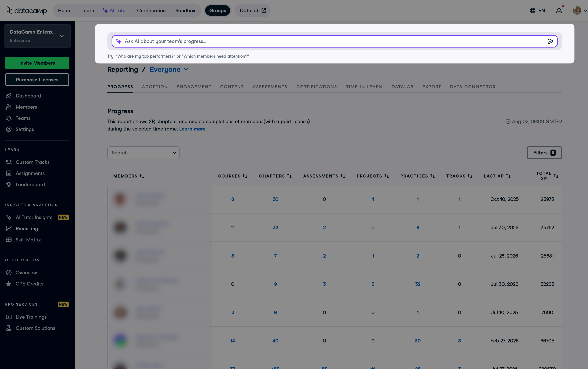Open AI Tutor Insights

point(34,217)
